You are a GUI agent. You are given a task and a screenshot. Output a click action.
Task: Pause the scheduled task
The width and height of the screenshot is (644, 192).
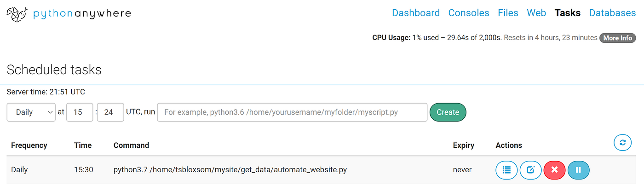click(578, 170)
